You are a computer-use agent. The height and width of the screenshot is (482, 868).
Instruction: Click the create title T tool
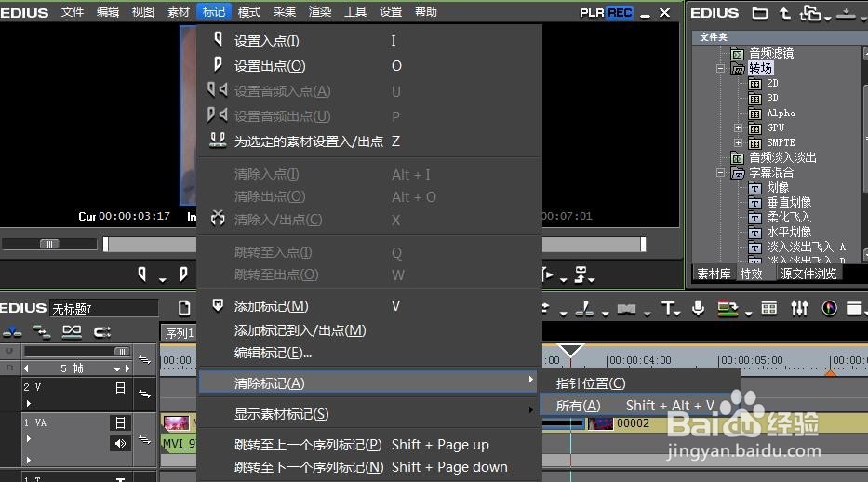(x=668, y=308)
